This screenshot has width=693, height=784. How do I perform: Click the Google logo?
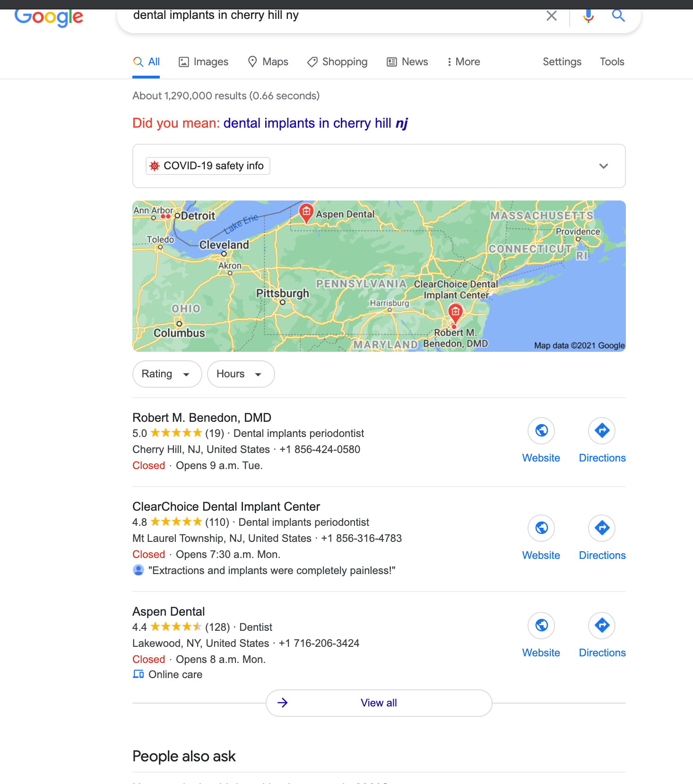point(49,17)
